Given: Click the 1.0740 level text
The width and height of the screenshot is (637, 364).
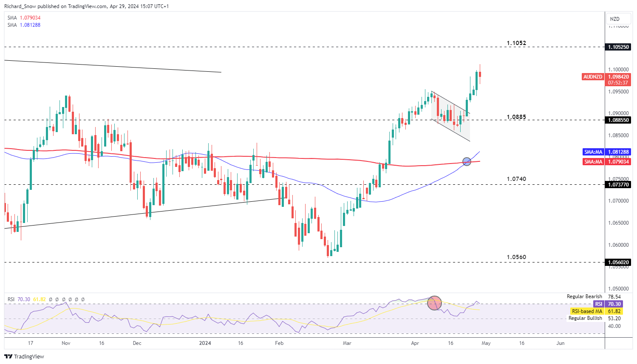Looking at the screenshot, I should tap(516, 179).
